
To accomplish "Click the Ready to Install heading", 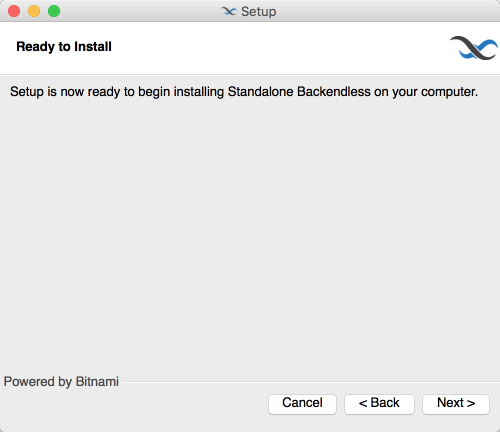I will (64, 47).
